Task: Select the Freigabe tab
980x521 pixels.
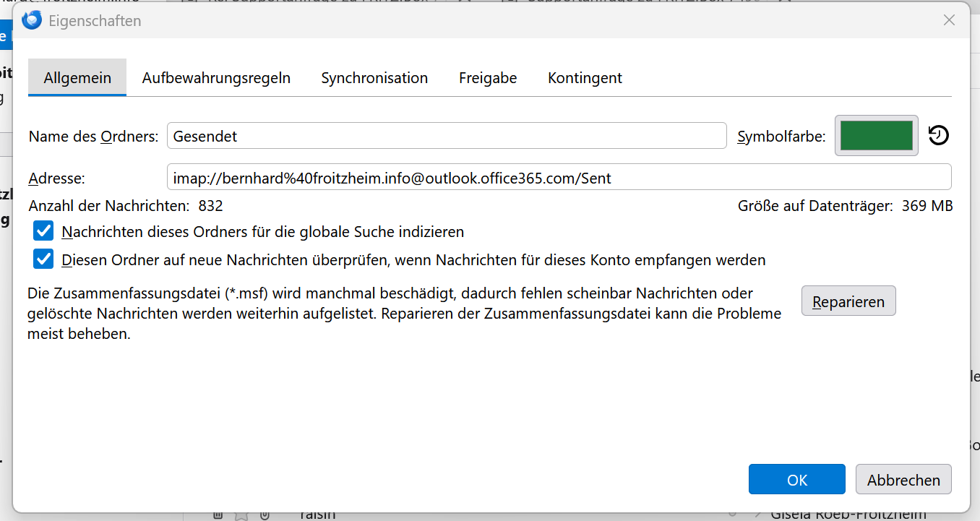Action: click(x=488, y=78)
